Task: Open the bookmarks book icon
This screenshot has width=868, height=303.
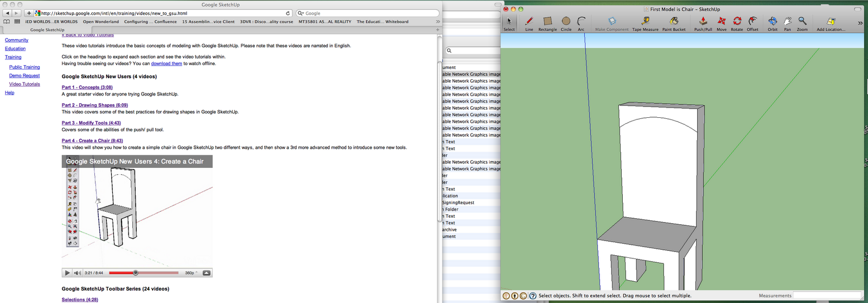Action: pyautogui.click(x=7, y=22)
